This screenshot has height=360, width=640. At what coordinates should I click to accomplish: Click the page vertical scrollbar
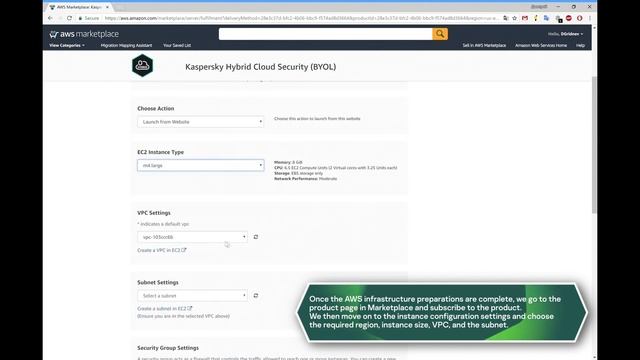(x=594, y=144)
